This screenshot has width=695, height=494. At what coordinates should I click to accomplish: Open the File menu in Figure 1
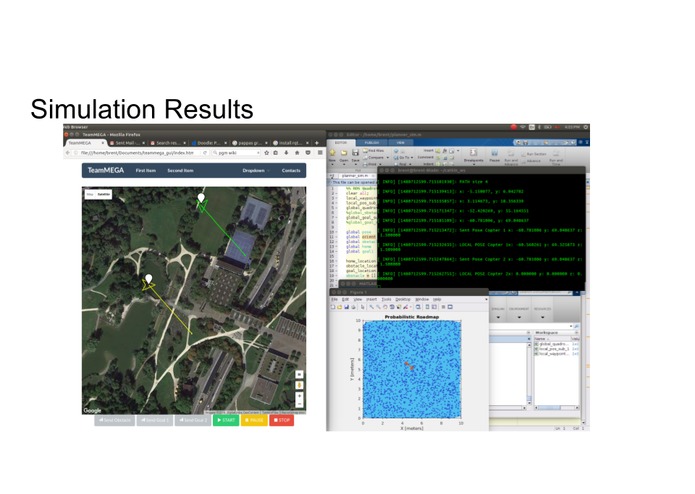coord(335,300)
